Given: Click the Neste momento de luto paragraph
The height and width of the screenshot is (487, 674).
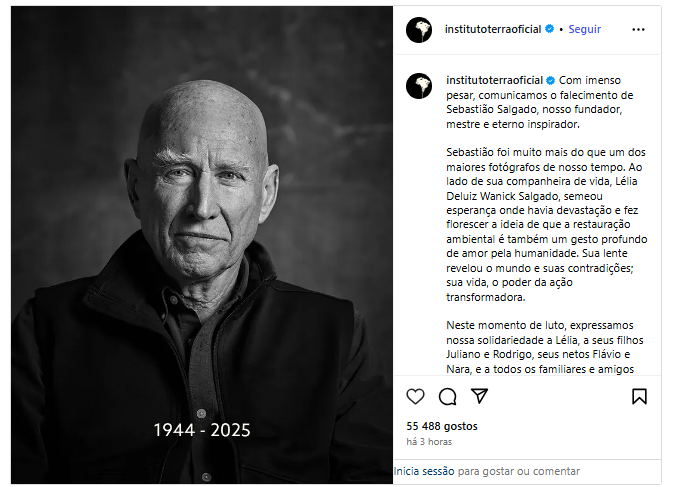Looking at the screenshot, I should click(x=545, y=347).
